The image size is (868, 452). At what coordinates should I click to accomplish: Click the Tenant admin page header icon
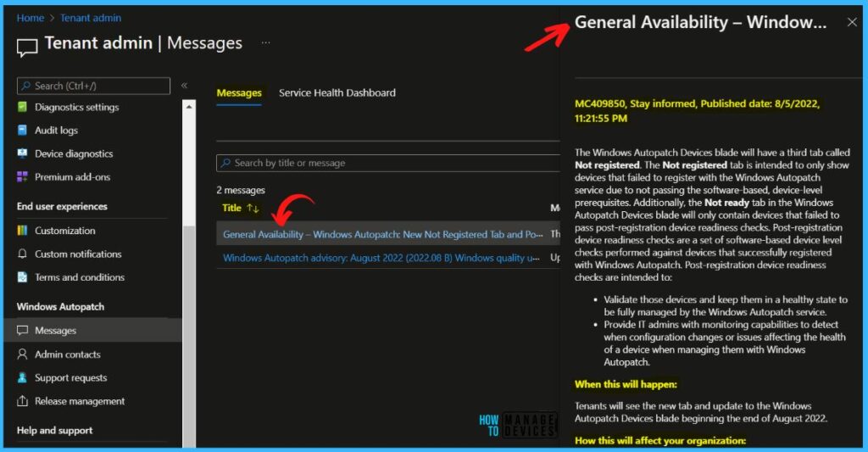pyautogui.click(x=27, y=47)
